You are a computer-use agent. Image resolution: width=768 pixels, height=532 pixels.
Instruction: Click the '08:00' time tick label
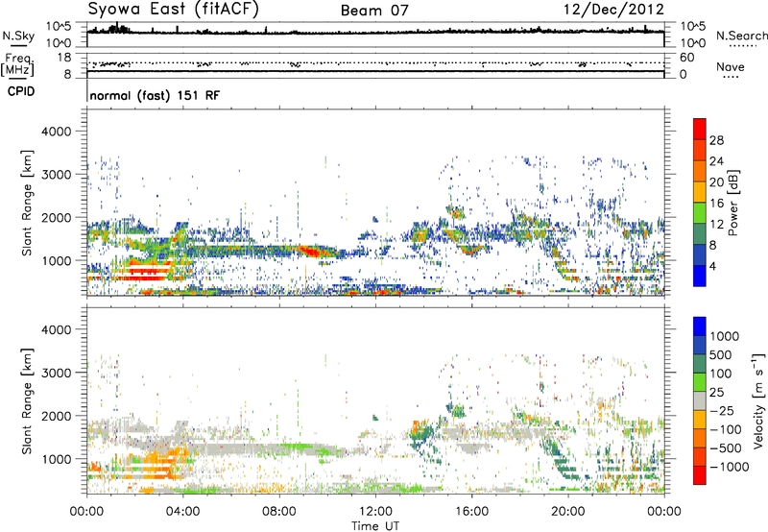click(x=279, y=512)
